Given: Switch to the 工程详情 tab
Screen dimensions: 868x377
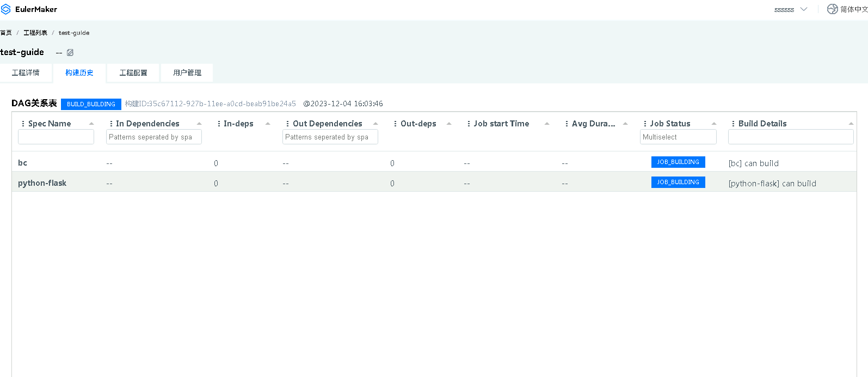Looking at the screenshot, I should pos(26,72).
